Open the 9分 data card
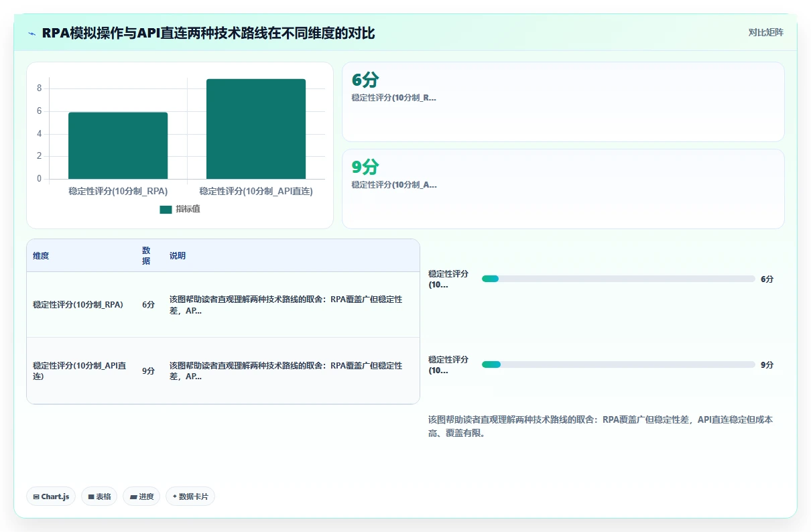The image size is (811, 532). (x=563, y=189)
